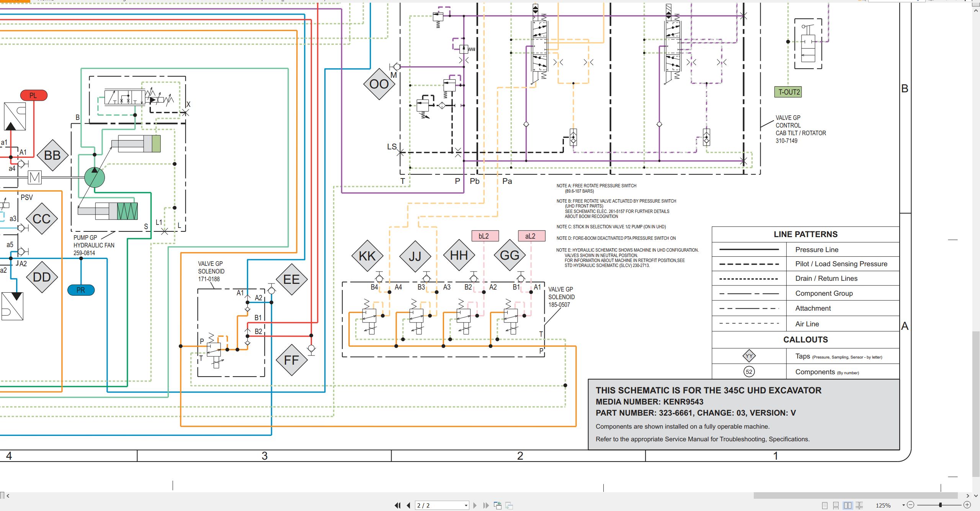
Task: Click the pink aL2 label
Action: (531, 236)
